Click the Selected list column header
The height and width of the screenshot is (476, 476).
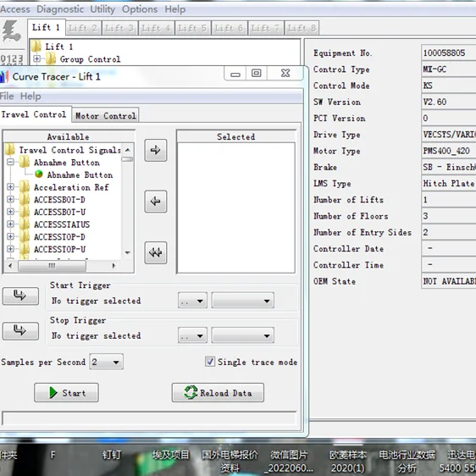point(235,136)
